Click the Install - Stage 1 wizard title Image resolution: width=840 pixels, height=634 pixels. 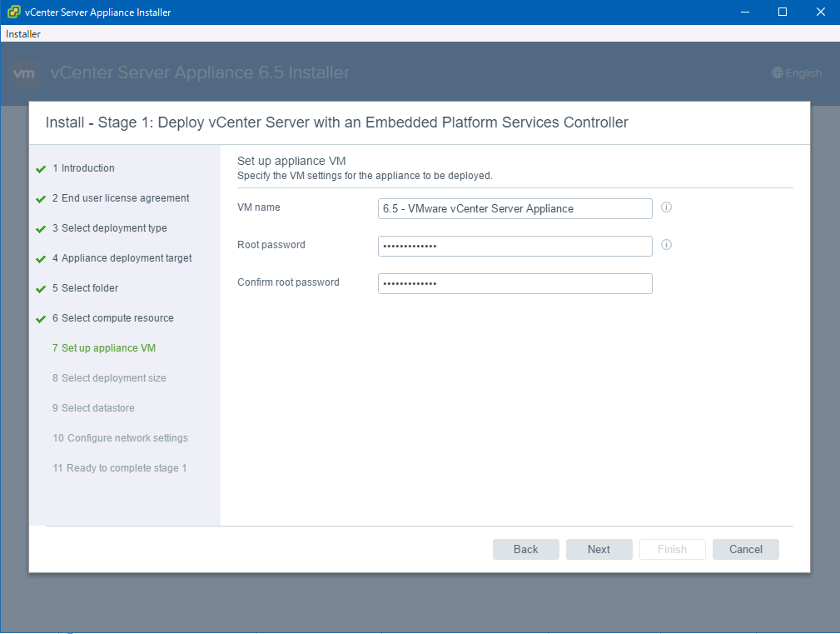336,122
